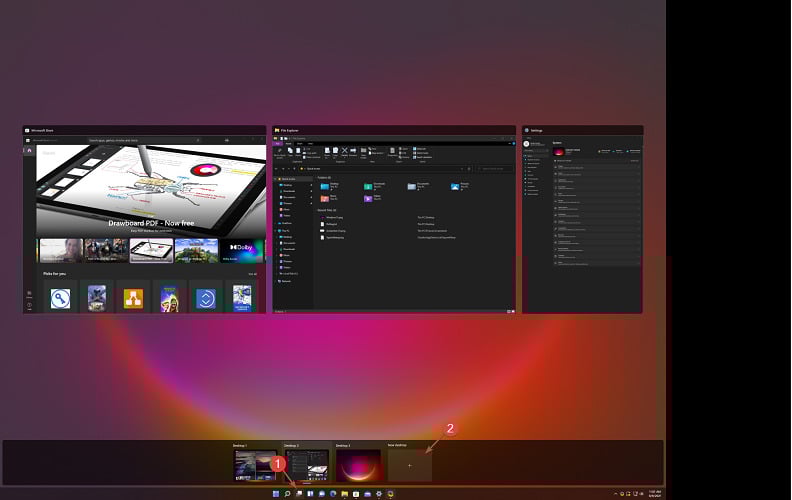Select Network in Explorer tree

click(284, 281)
